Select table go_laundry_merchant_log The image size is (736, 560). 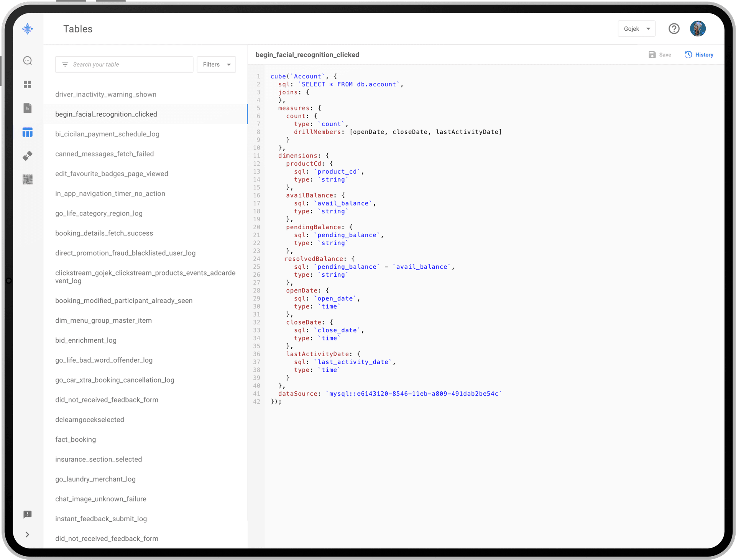click(95, 479)
